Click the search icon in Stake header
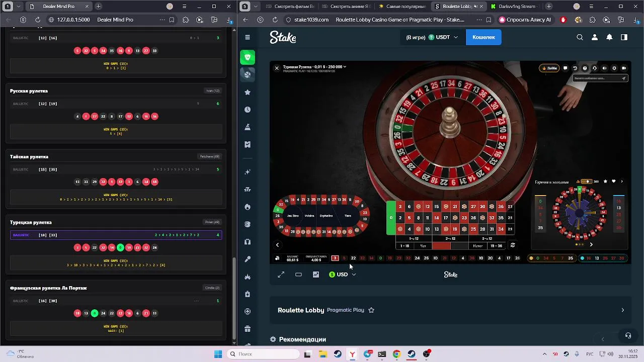Screen dimensions: 644x362 (580, 37)
